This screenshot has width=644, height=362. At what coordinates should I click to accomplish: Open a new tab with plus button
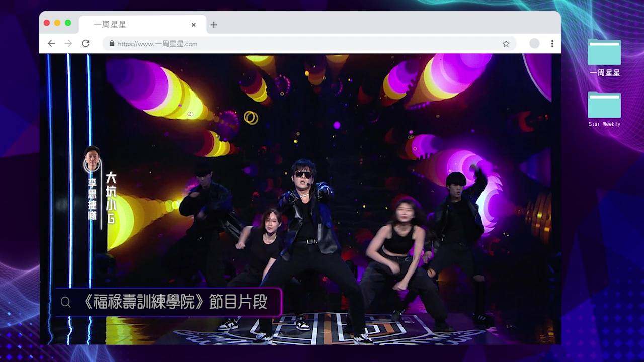click(214, 25)
